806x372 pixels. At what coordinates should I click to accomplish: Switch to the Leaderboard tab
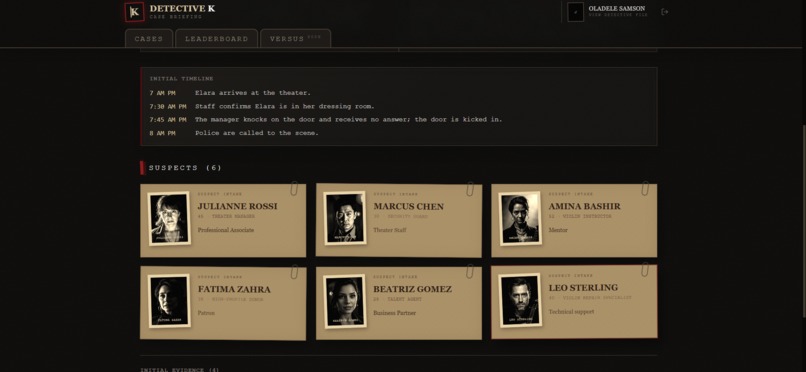coord(216,39)
